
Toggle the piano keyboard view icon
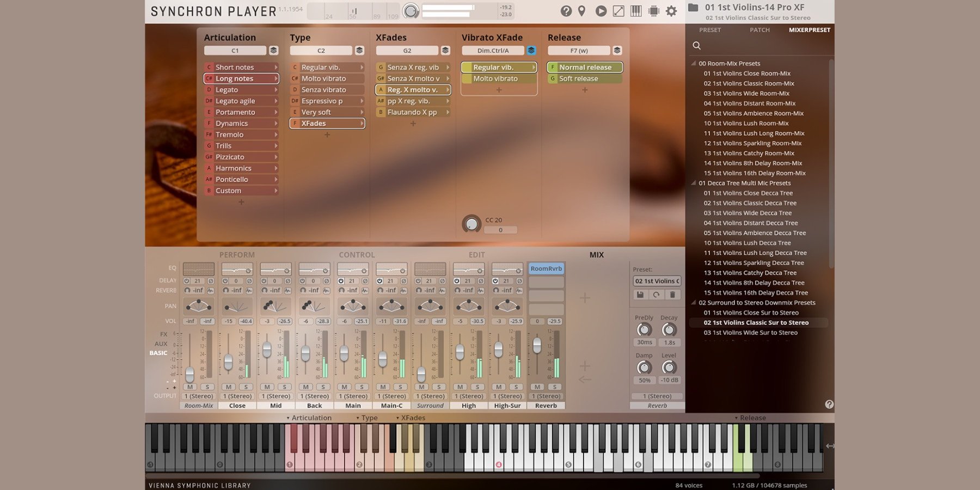tap(635, 11)
